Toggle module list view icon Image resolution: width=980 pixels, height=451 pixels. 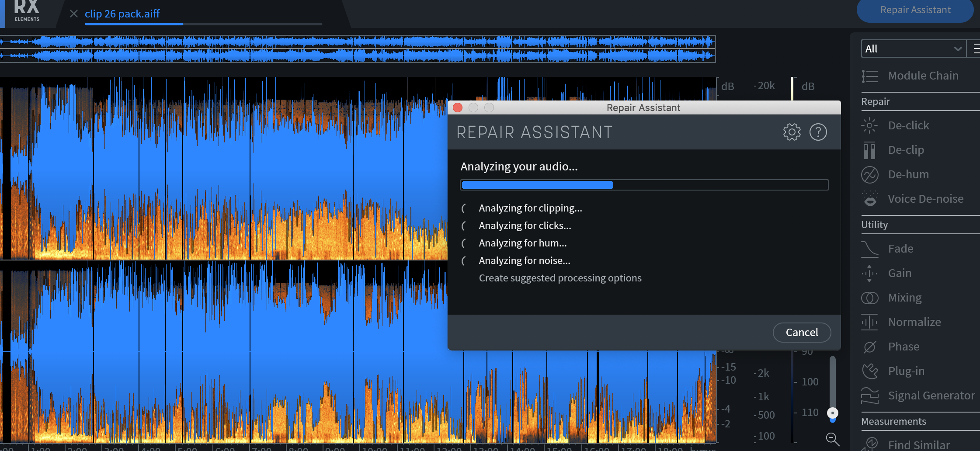[x=976, y=49]
